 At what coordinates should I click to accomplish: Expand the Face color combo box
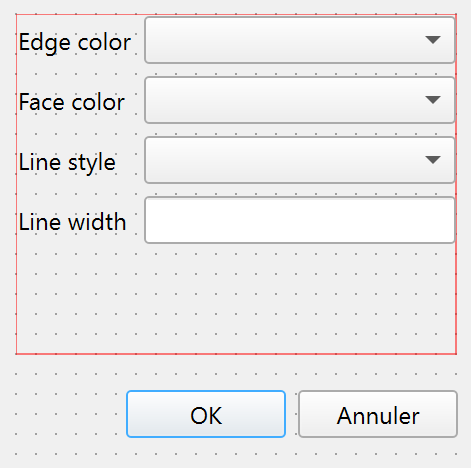tap(300, 100)
